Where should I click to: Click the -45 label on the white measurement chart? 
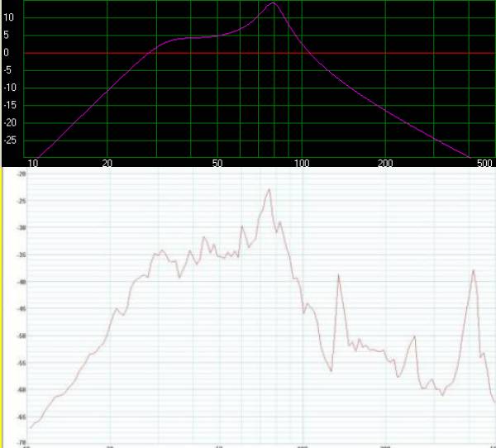(21, 309)
